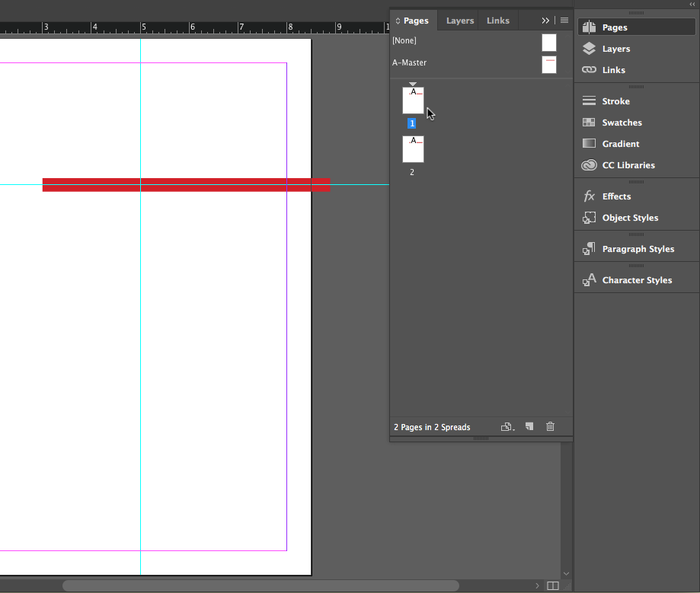Open the Pages panel flyout menu
This screenshot has width=700, height=593.
coord(564,21)
